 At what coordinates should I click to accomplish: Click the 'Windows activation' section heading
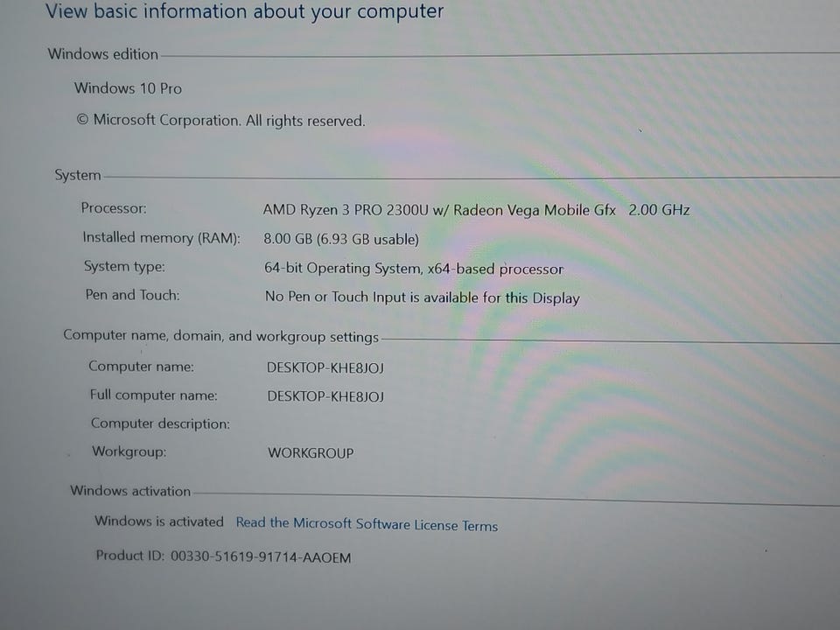coord(130,491)
